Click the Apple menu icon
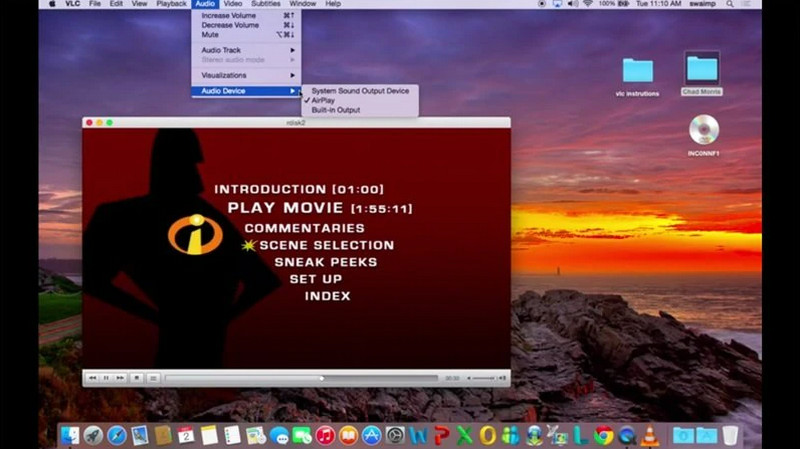This screenshot has height=449, width=800. [52, 4]
